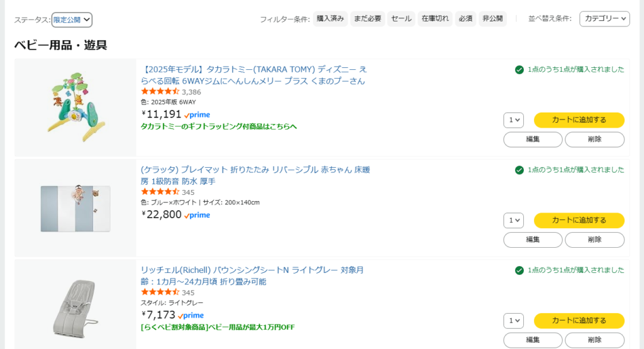Select the 非公開 filter

click(492, 19)
